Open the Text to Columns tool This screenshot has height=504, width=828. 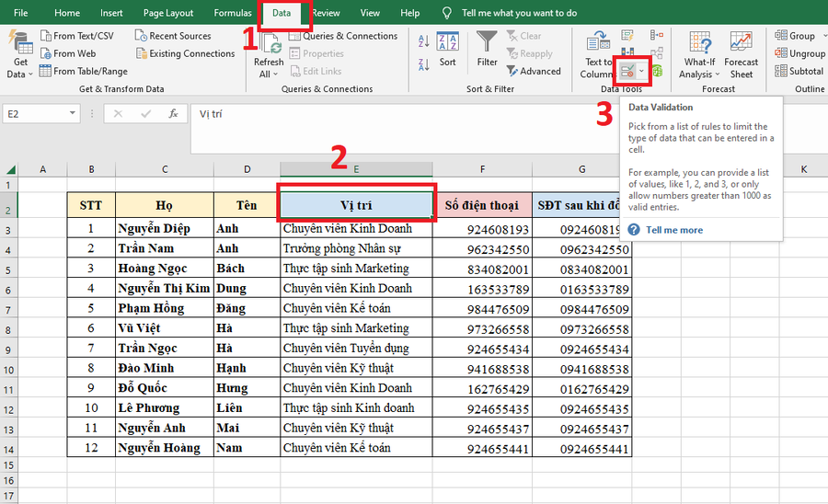tap(598, 55)
